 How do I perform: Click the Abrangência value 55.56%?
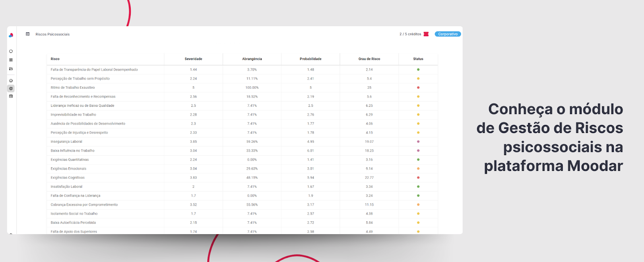coord(252,205)
